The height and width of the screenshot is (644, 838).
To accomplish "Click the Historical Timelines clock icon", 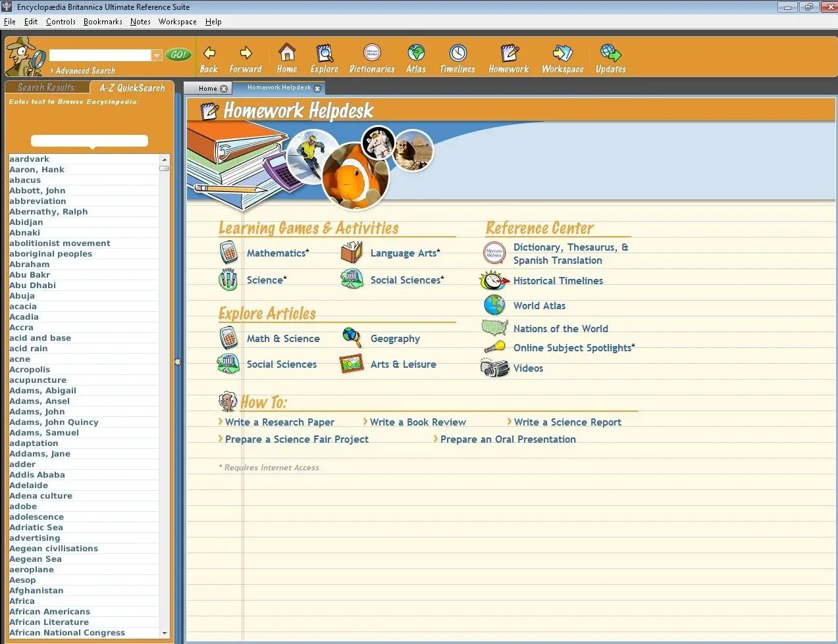I will click(x=494, y=281).
